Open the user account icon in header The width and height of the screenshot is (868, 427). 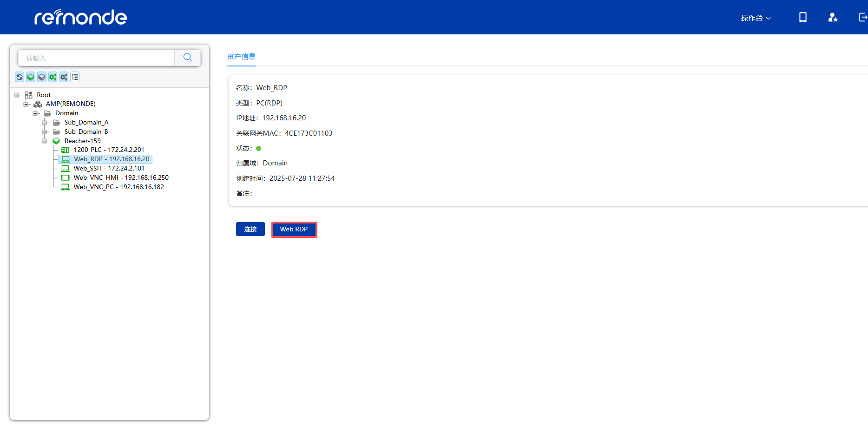833,18
